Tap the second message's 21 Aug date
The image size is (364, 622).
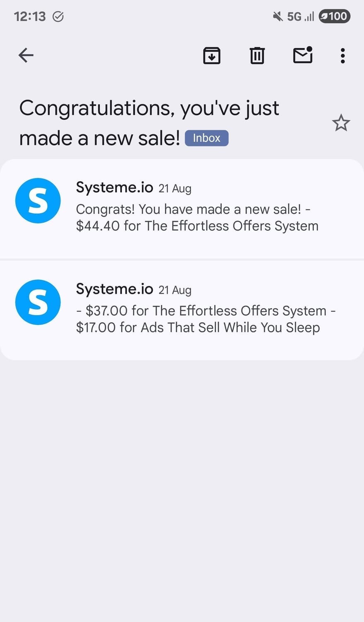(175, 290)
